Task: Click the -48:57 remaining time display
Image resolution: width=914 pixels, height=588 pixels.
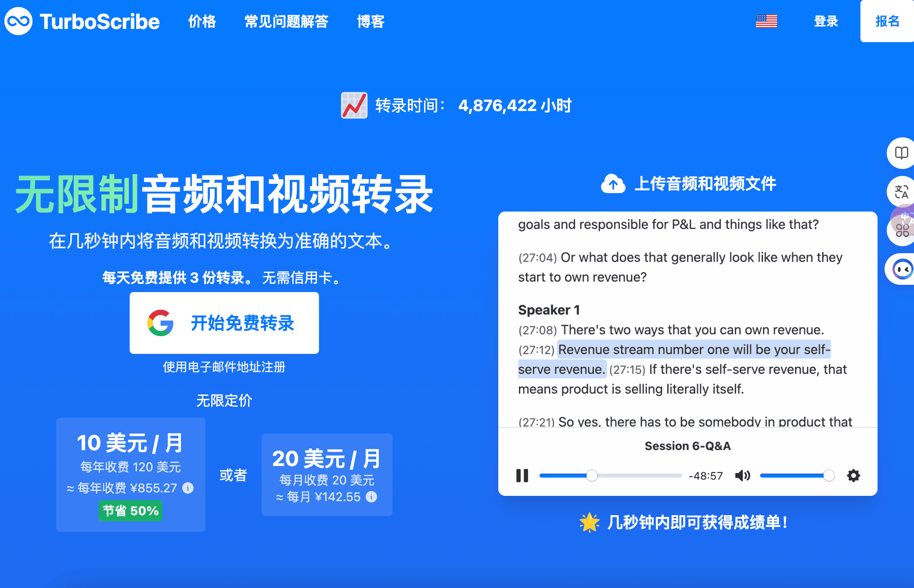Action: click(x=705, y=476)
